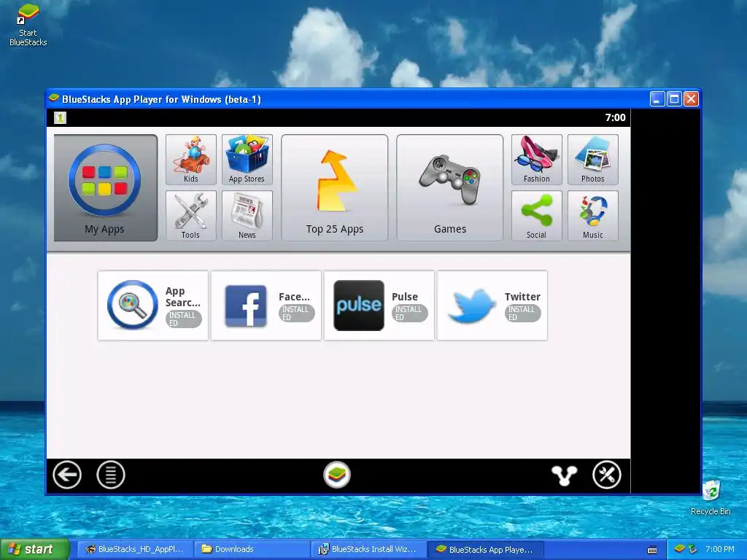Open the Games category tile
The image size is (747, 560).
pyautogui.click(x=449, y=187)
